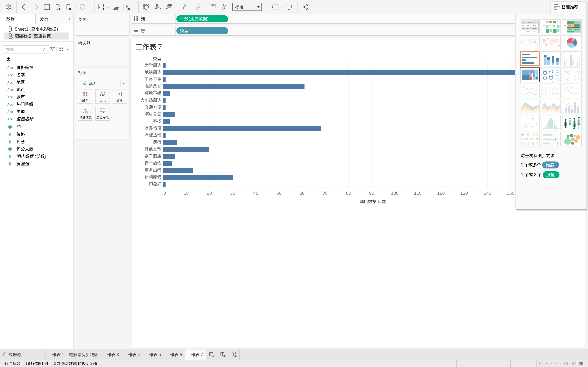Sort bars descending via toolbar icon

pyautogui.click(x=169, y=7)
